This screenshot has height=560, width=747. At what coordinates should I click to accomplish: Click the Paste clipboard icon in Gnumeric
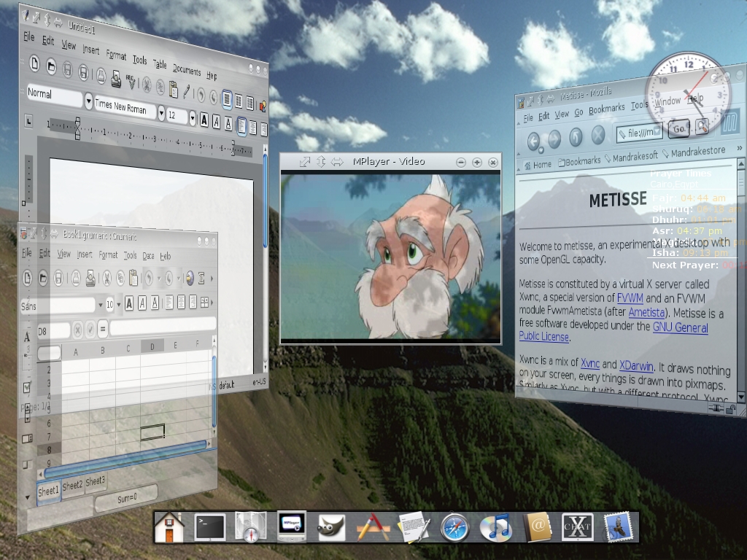[x=133, y=279]
